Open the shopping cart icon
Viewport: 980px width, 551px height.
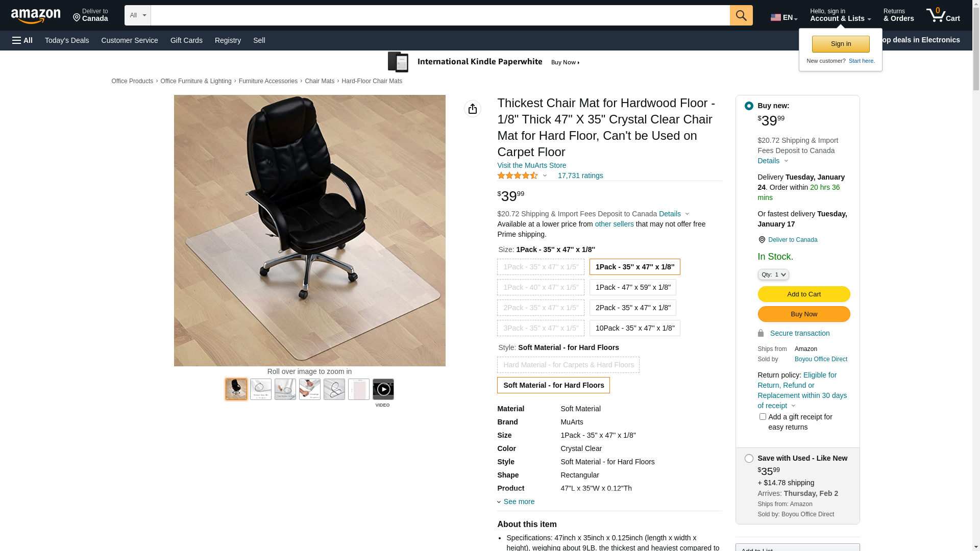tap(943, 15)
